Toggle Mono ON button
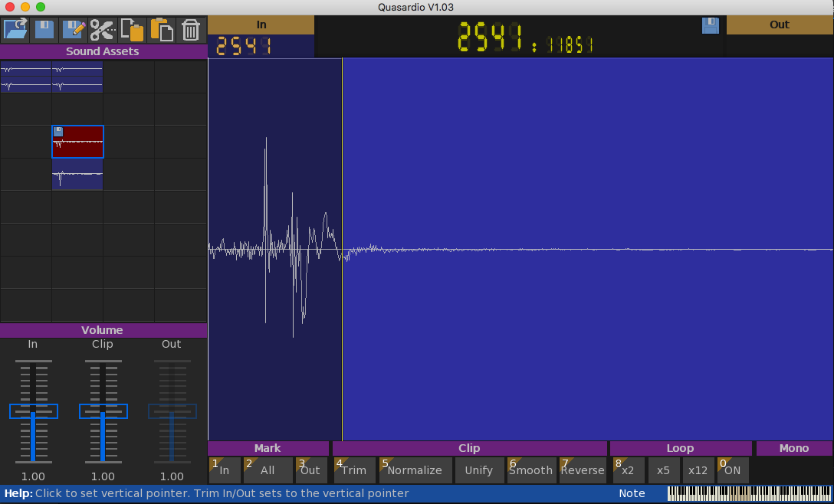Screen dimensions: 834x504 (732, 470)
